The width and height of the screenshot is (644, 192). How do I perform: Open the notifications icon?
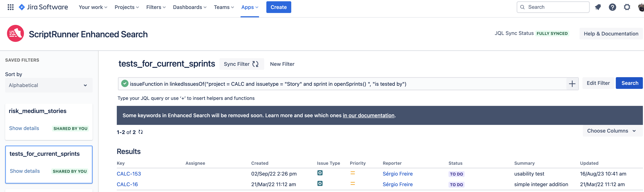coord(598,7)
